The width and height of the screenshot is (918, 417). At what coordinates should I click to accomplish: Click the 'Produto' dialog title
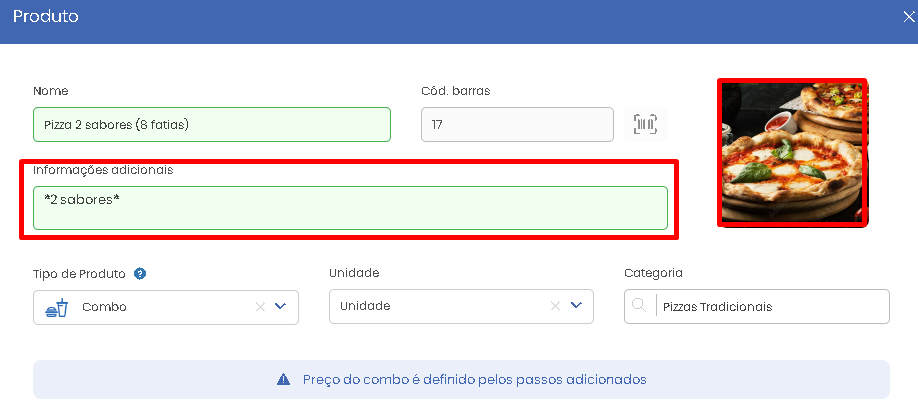coord(46,17)
